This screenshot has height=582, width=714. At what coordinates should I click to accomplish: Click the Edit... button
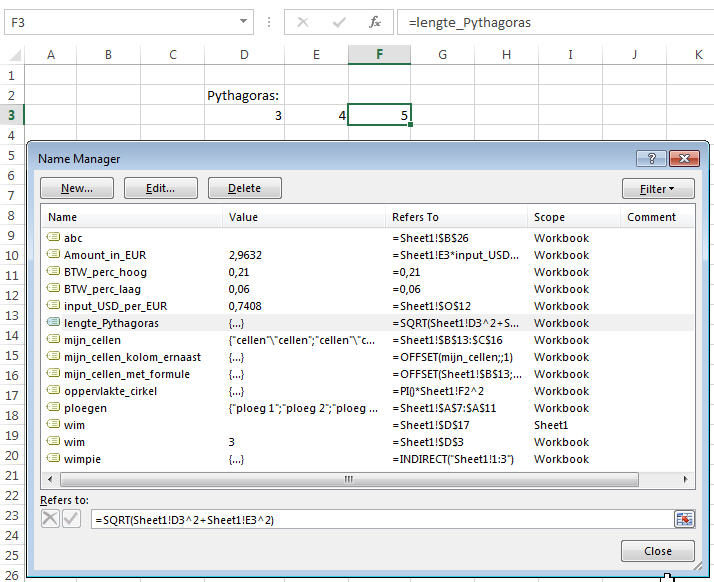161,188
